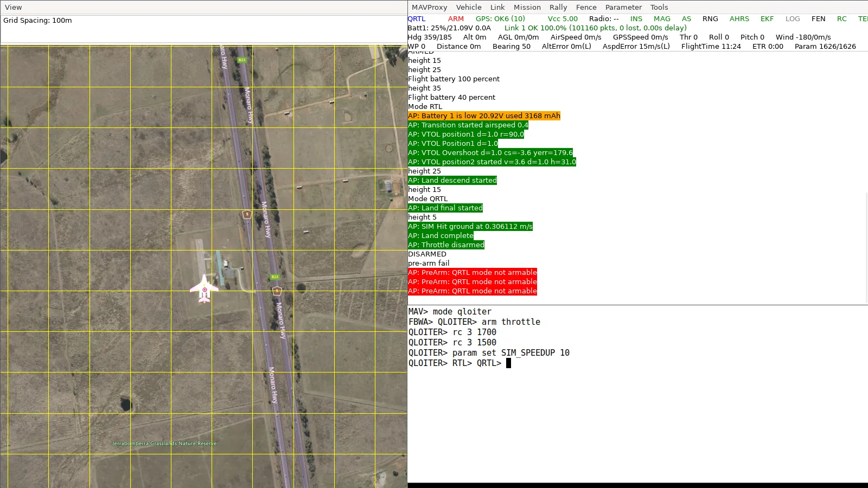Screen dimensions: 868x488
Task: Click the red ARM status indicator
Action: pyautogui.click(x=456, y=18)
